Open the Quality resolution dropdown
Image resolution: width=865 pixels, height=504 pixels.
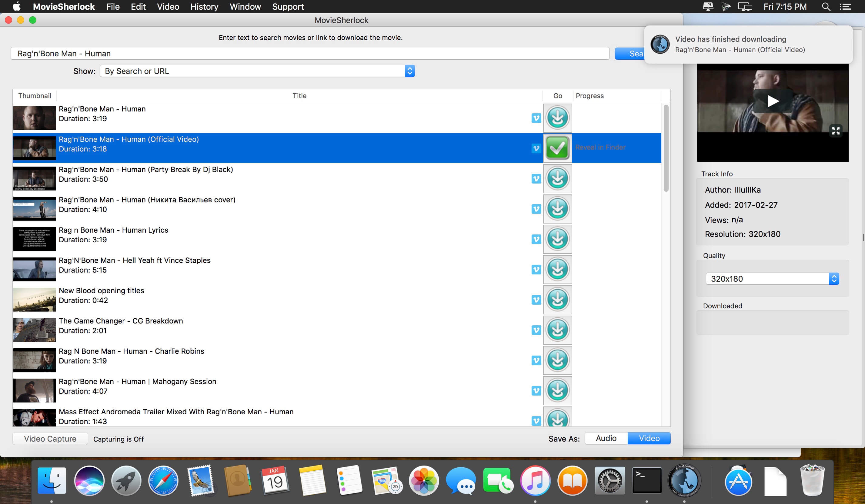[772, 279]
